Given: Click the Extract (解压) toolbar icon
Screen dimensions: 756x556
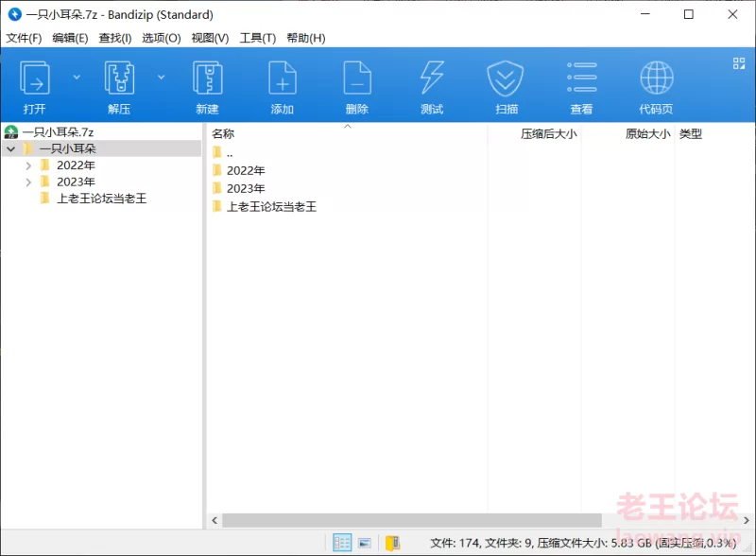Looking at the screenshot, I should coord(119,78).
